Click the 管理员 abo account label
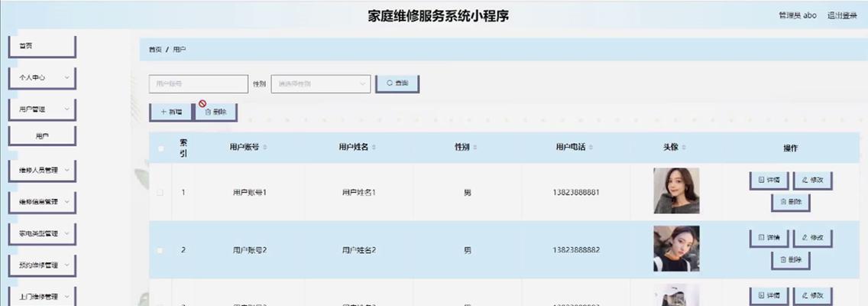 click(798, 15)
